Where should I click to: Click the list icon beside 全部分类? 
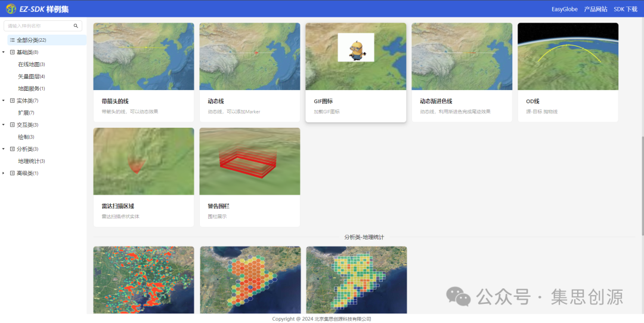(13, 40)
